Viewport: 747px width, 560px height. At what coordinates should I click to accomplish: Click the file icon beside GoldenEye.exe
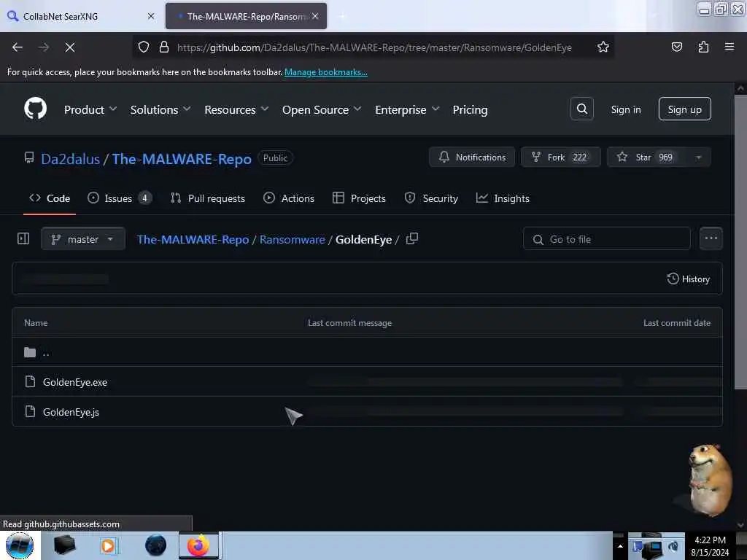pos(30,382)
